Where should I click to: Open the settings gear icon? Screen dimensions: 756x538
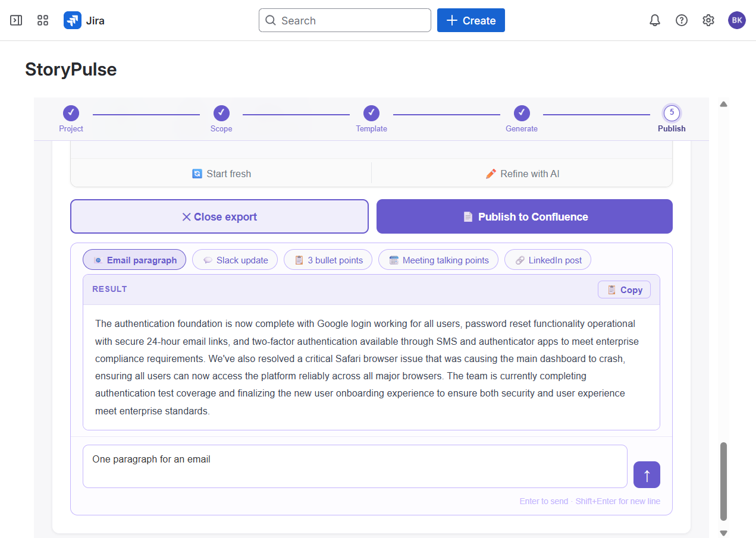pos(708,20)
